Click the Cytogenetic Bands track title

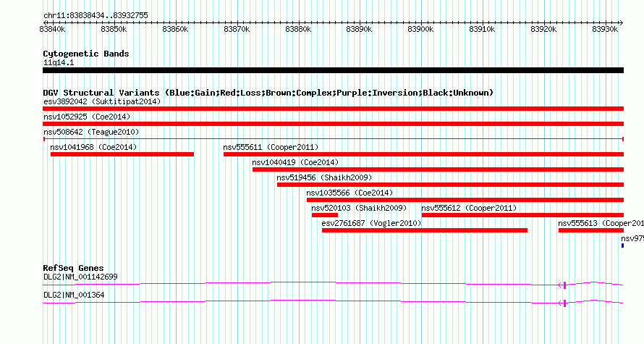[x=86, y=54]
